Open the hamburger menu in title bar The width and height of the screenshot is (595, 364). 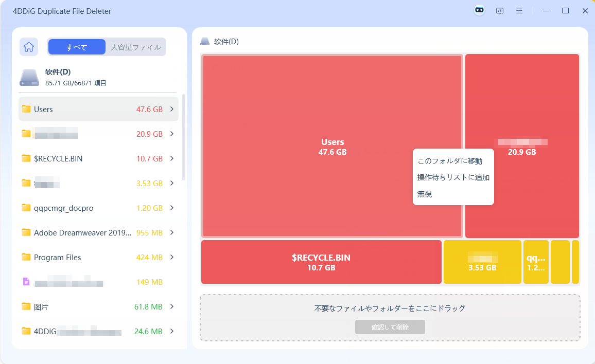coord(519,11)
